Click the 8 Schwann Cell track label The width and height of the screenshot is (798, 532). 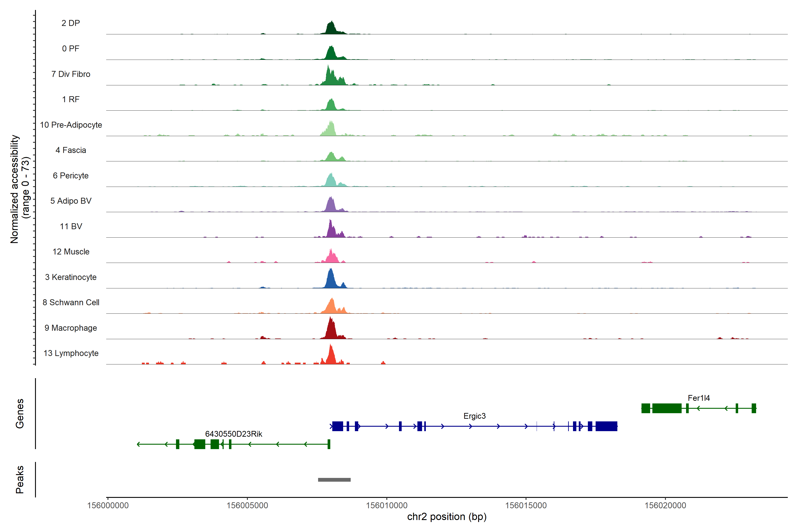[71, 302]
